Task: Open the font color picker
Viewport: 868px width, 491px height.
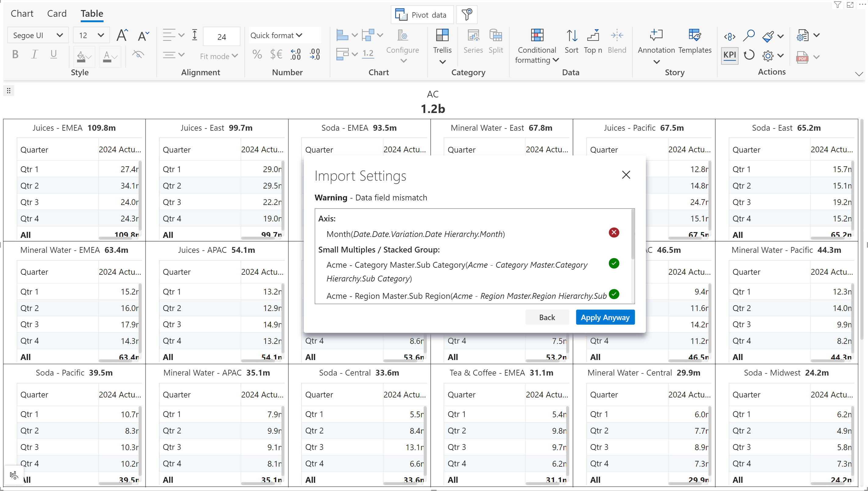Action: (110, 56)
